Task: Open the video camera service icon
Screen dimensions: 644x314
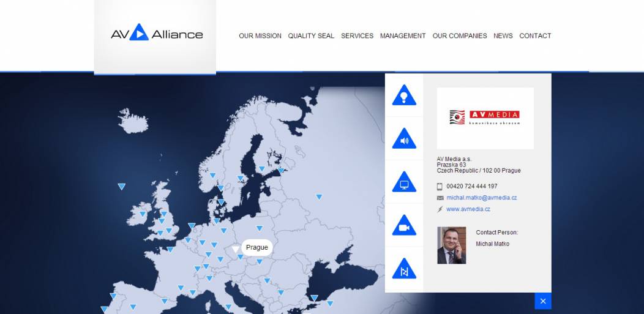Action: [404, 226]
